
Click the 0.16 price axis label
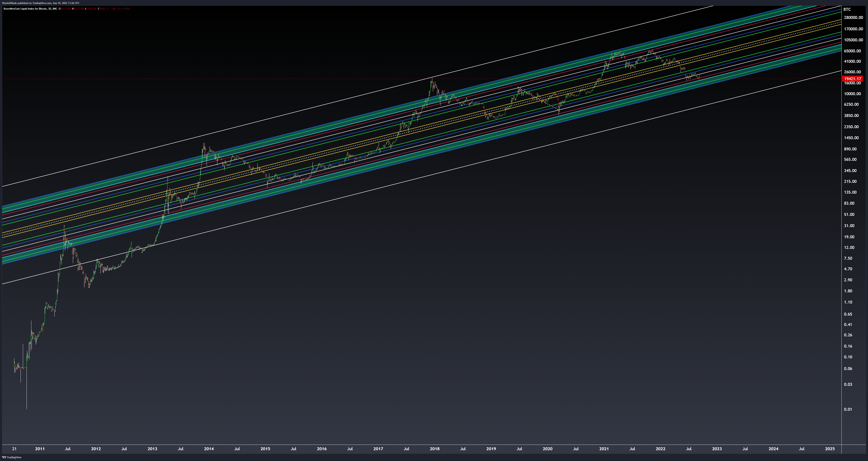click(x=848, y=346)
